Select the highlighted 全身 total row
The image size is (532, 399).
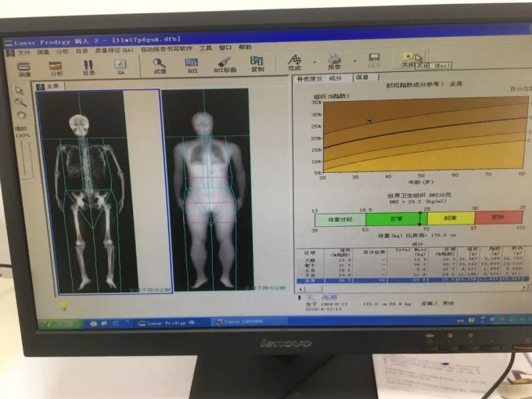pyautogui.click(x=412, y=280)
